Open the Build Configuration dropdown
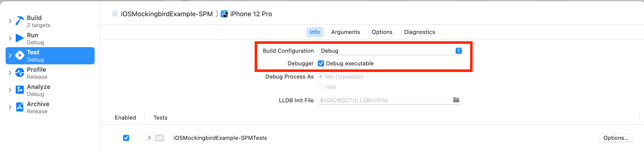 tap(458, 51)
